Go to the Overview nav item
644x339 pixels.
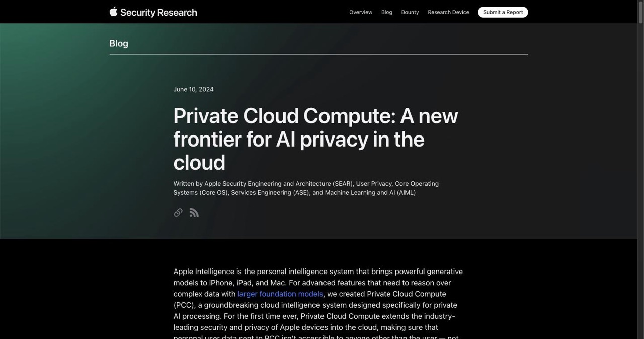pos(361,12)
